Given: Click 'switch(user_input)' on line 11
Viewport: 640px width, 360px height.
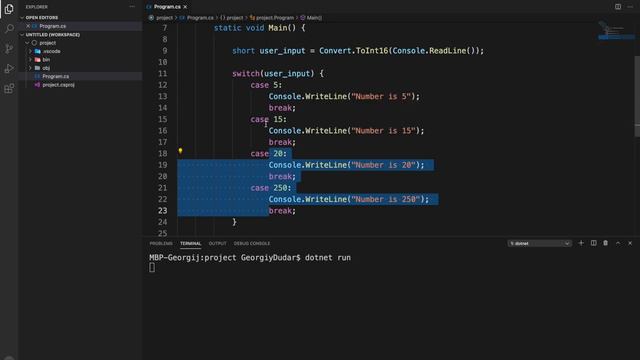Looking at the screenshot, I should tap(273, 74).
